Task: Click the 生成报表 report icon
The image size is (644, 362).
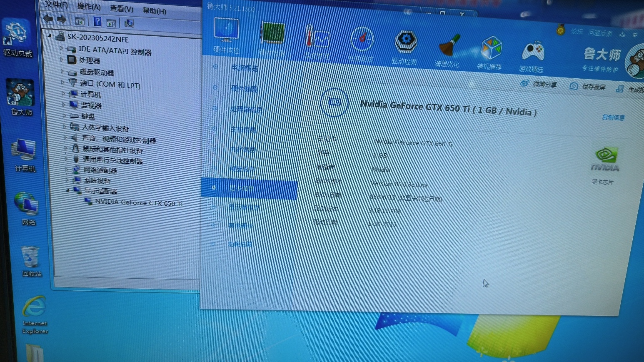Action: click(620, 89)
